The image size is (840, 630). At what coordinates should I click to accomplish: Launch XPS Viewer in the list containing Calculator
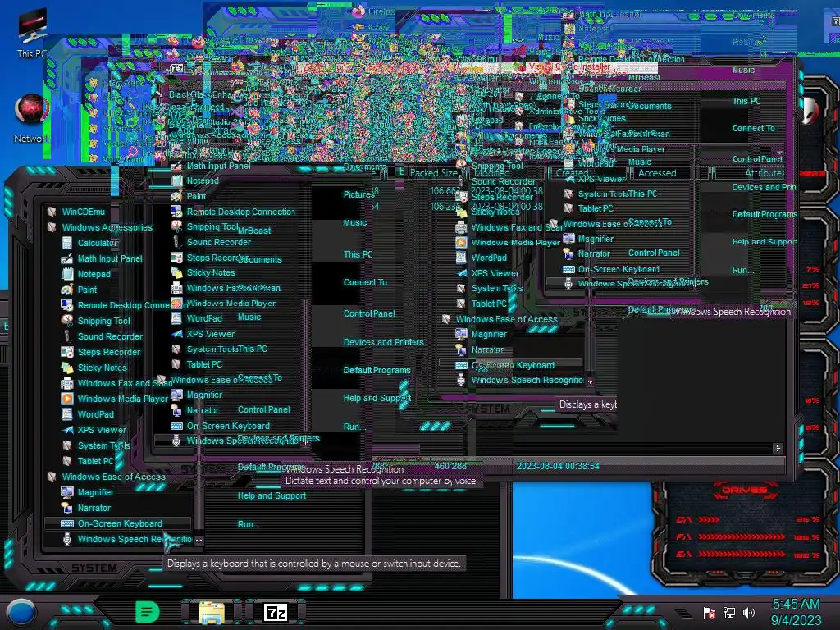point(94,430)
